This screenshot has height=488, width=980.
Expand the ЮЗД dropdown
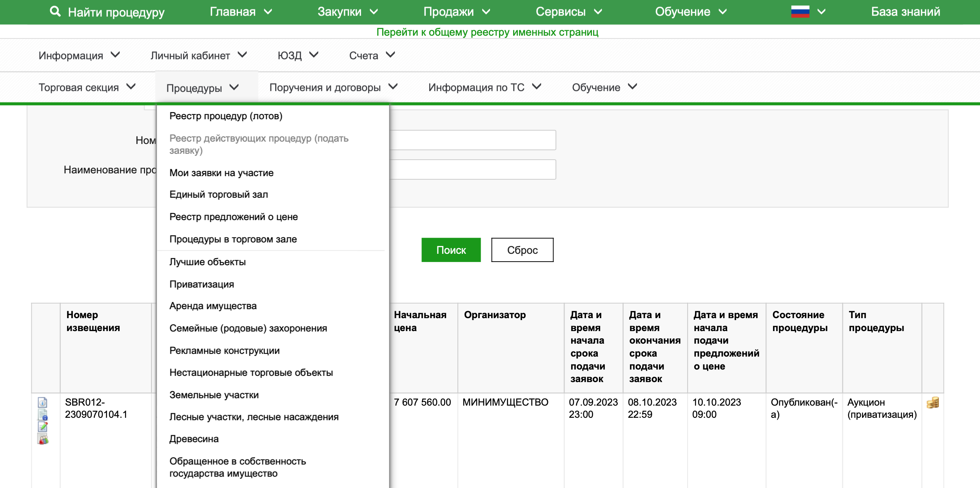298,55
